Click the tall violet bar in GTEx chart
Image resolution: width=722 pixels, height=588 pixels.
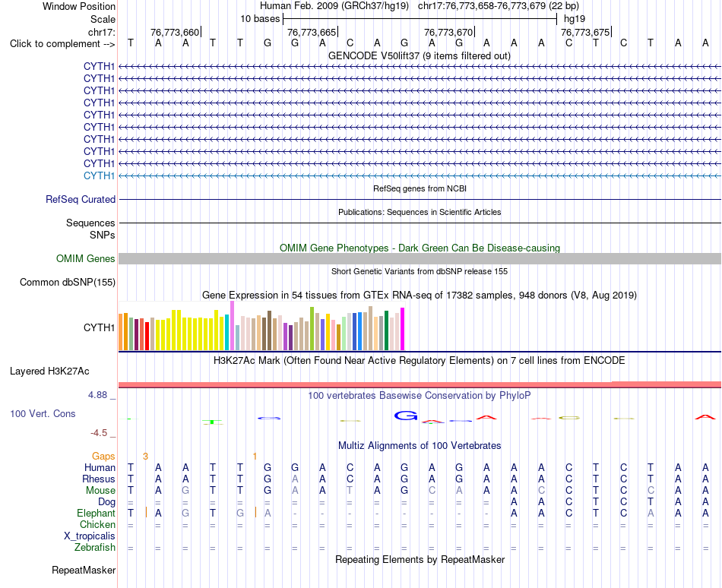[232, 326]
